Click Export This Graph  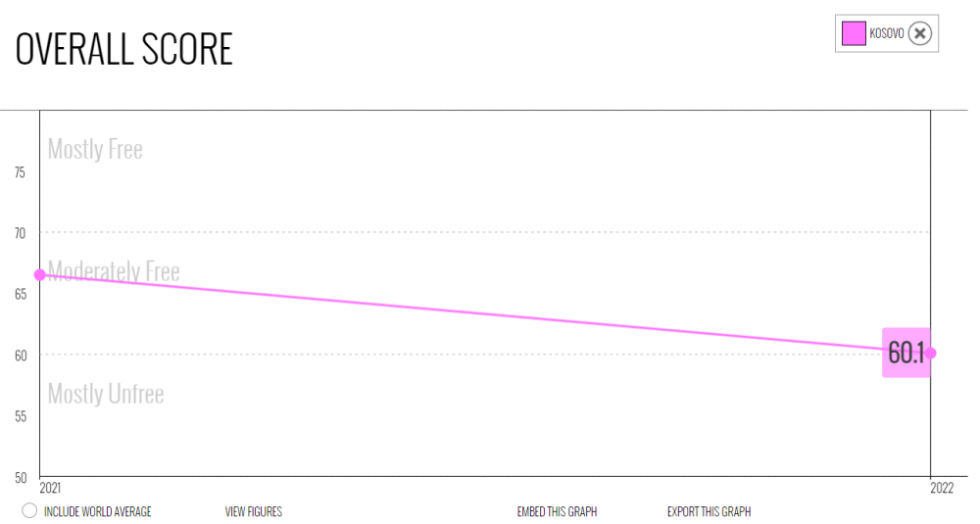[709, 511]
